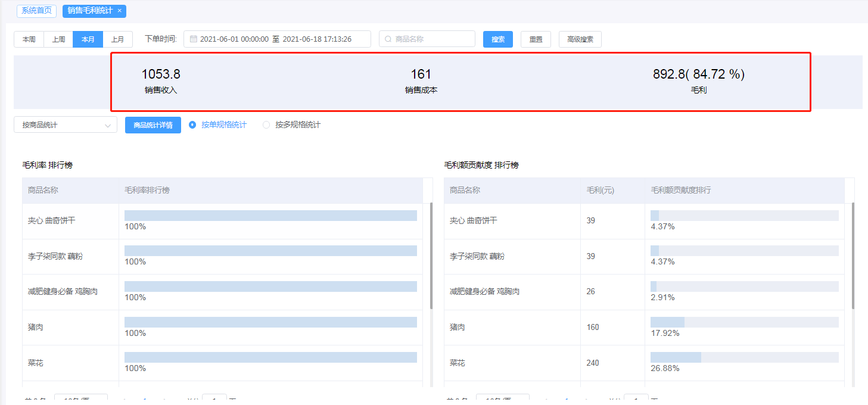Open 商品统计详情
Screen dimensions: 868x405
point(153,125)
